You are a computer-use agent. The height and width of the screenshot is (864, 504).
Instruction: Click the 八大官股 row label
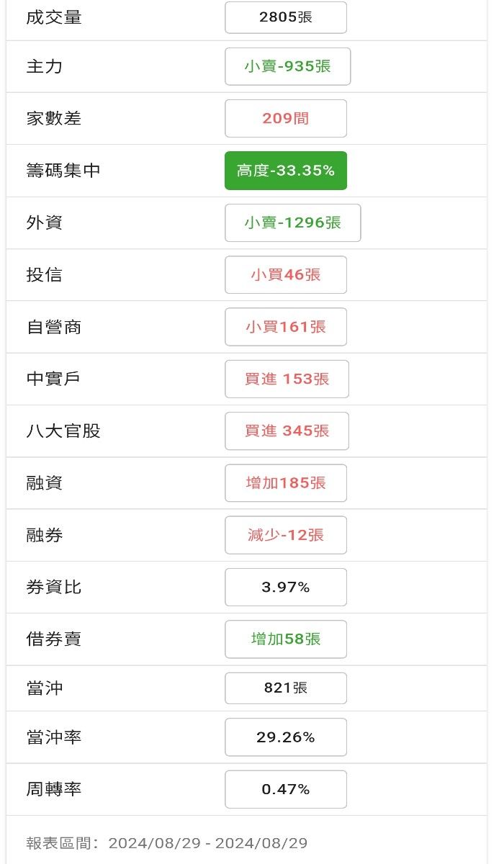coord(63,431)
